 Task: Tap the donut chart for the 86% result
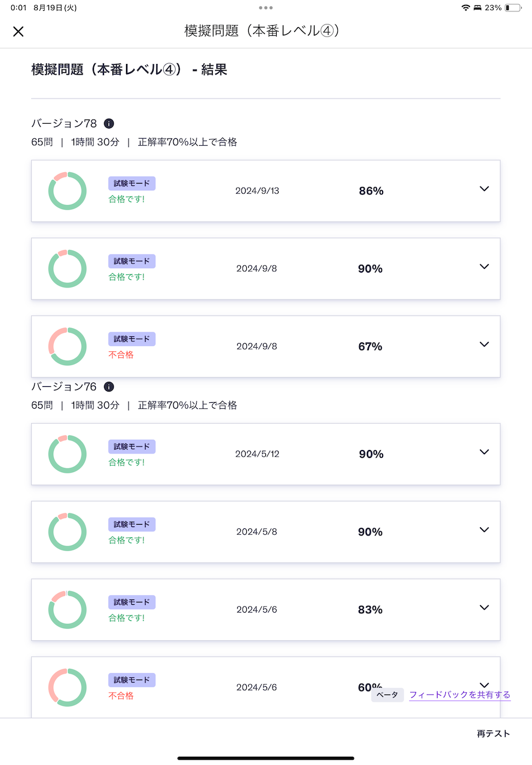click(x=68, y=191)
